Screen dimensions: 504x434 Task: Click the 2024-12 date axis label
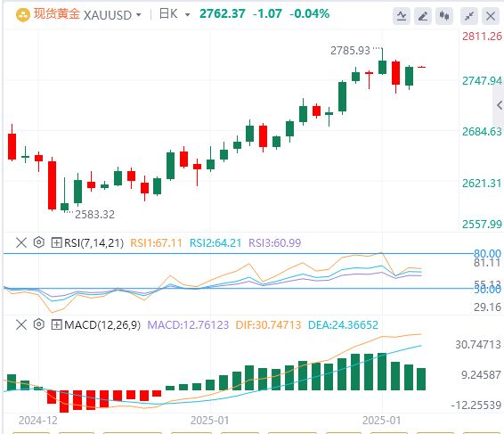pos(38,421)
